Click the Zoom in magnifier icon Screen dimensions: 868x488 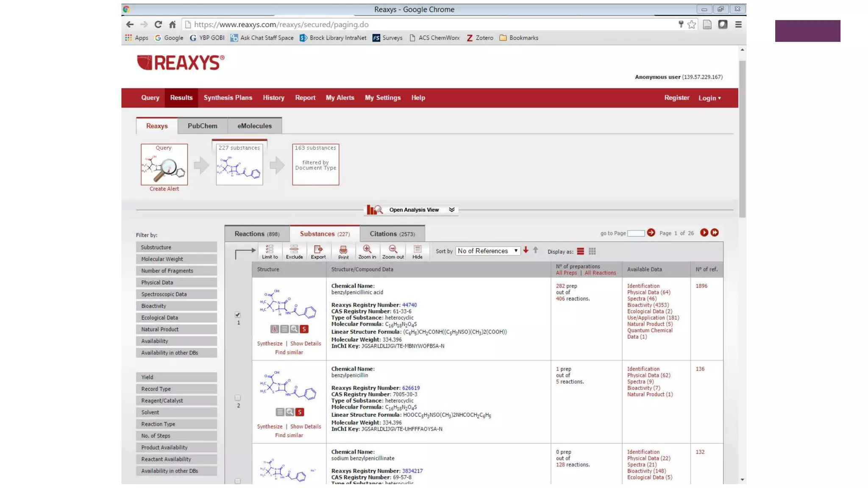pyautogui.click(x=367, y=251)
